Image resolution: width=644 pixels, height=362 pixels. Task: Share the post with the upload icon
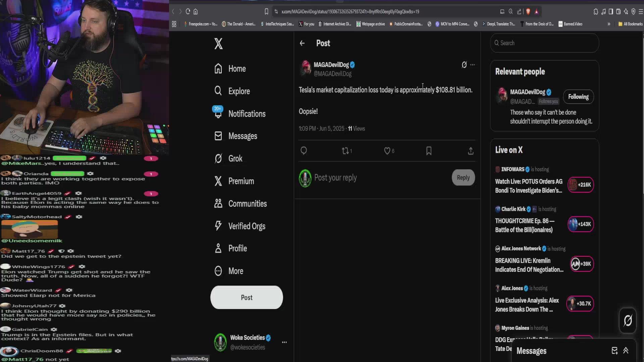click(x=471, y=151)
